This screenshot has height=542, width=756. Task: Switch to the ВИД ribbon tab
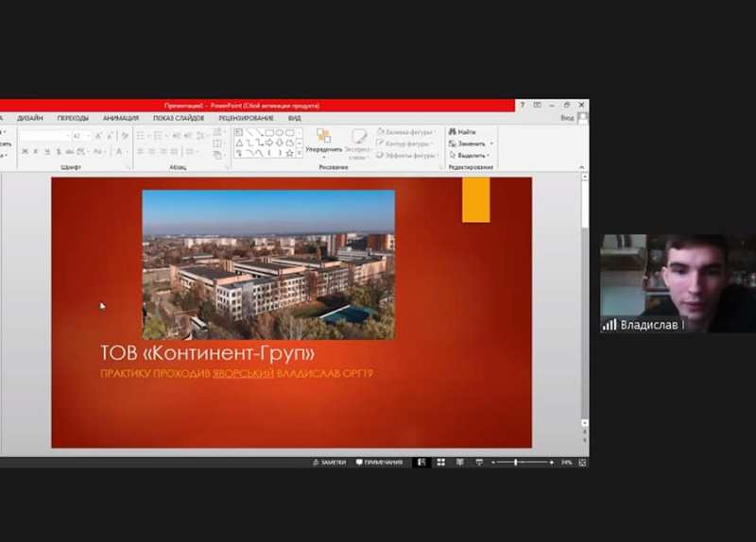[x=295, y=118]
